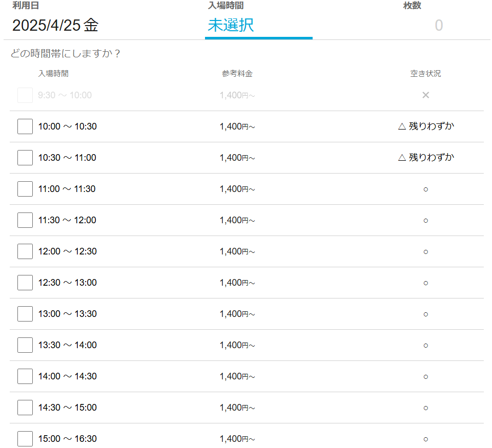Click the disabled 9:30 ～ 10:00 checkbox

[x=25, y=95]
